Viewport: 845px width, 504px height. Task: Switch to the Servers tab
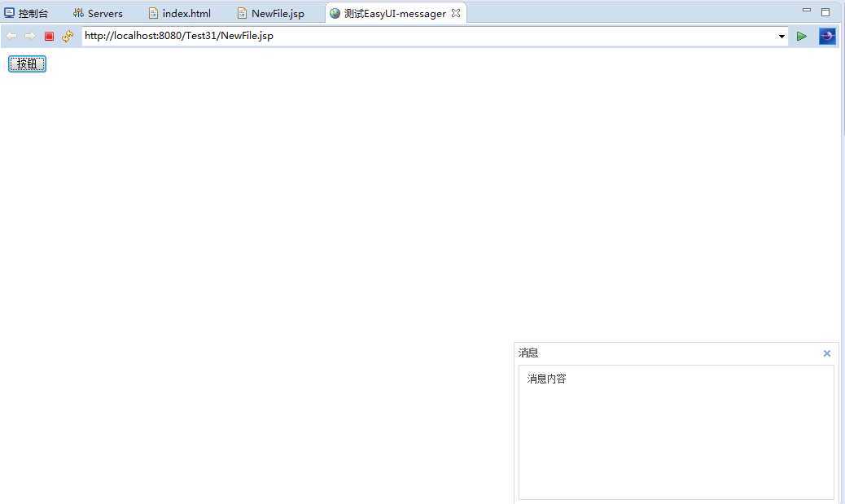click(x=98, y=14)
